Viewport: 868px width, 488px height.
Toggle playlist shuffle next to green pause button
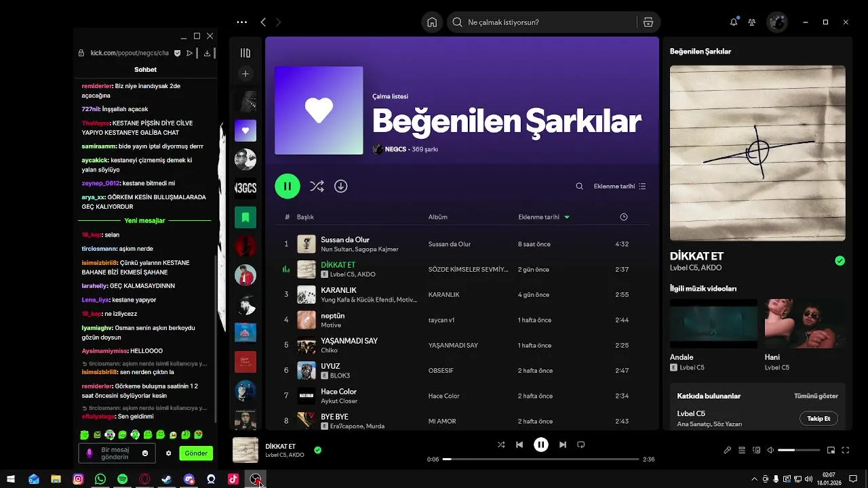point(317,186)
